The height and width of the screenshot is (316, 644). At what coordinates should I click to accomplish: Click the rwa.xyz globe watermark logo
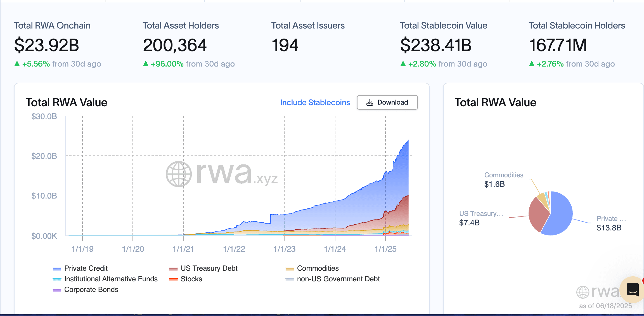click(x=179, y=174)
